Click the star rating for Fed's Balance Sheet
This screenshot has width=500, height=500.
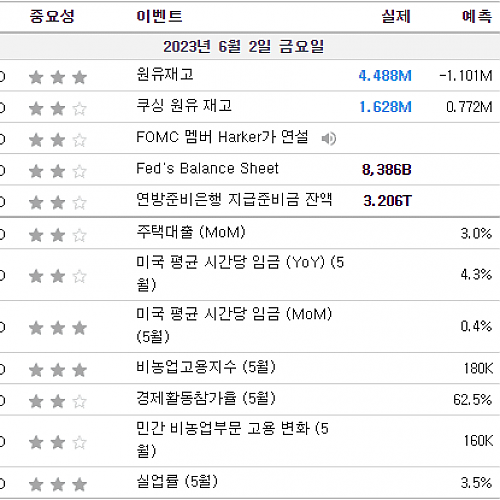(x=58, y=171)
